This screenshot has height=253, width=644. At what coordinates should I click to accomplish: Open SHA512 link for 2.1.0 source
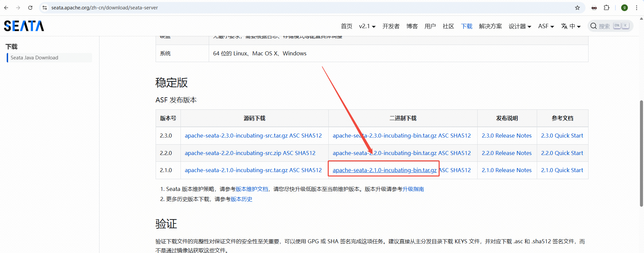click(x=312, y=170)
